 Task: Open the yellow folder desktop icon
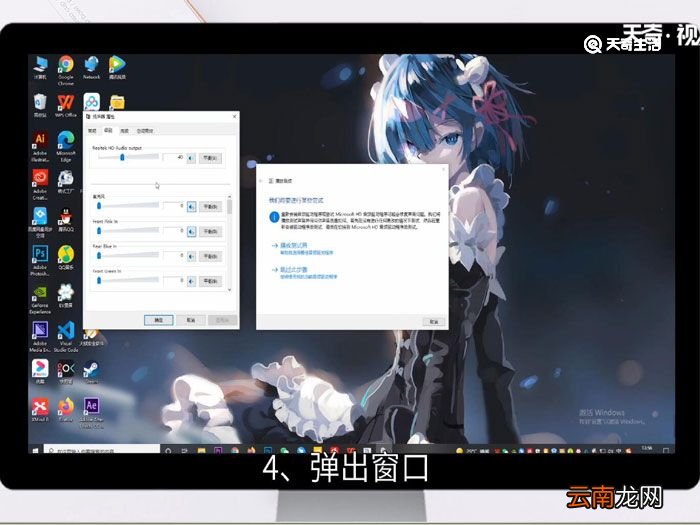[x=117, y=102]
